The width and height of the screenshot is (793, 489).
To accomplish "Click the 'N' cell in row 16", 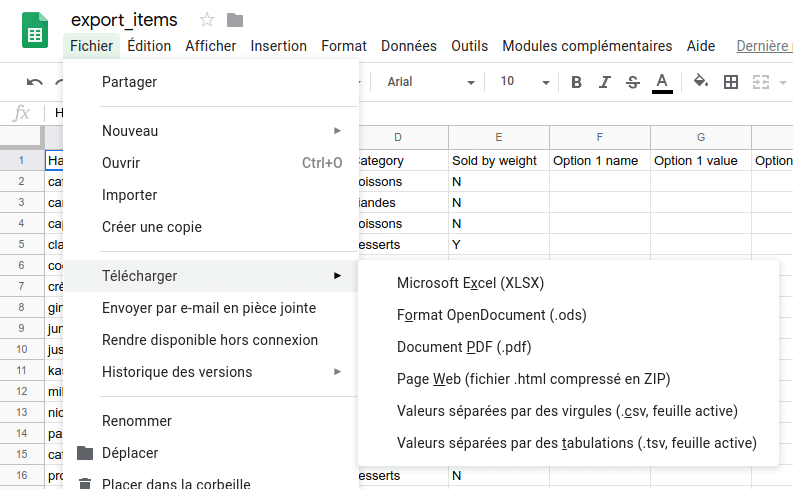I will [499, 475].
